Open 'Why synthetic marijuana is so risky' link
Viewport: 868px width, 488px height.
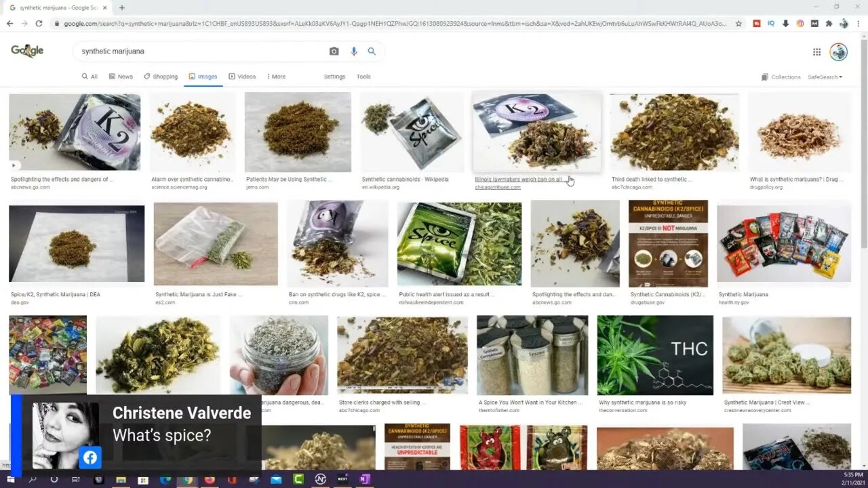(x=642, y=403)
